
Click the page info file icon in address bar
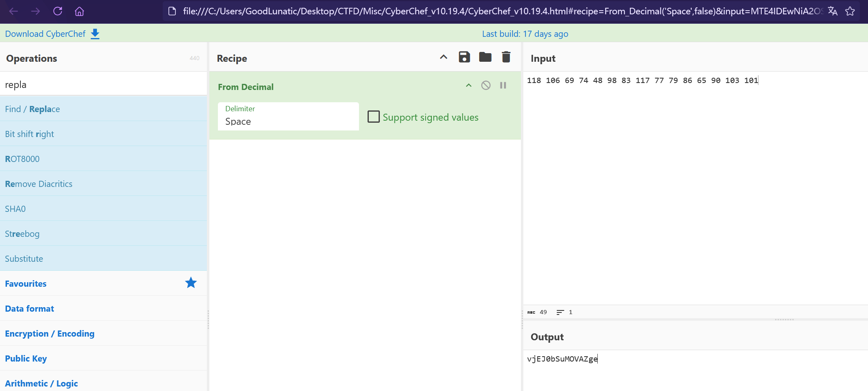pyautogui.click(x=172, y=11)
